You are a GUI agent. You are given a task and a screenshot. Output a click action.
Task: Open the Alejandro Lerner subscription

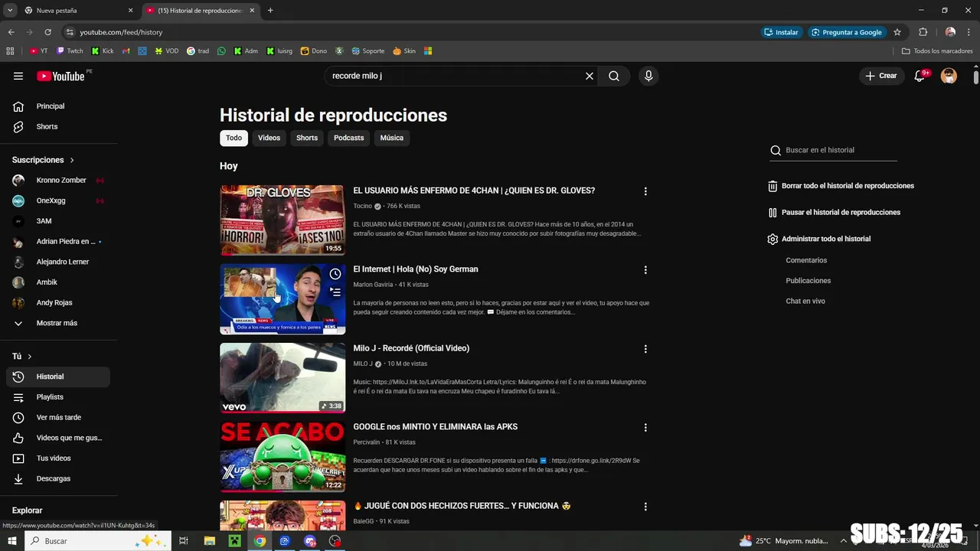pos(58,262)
